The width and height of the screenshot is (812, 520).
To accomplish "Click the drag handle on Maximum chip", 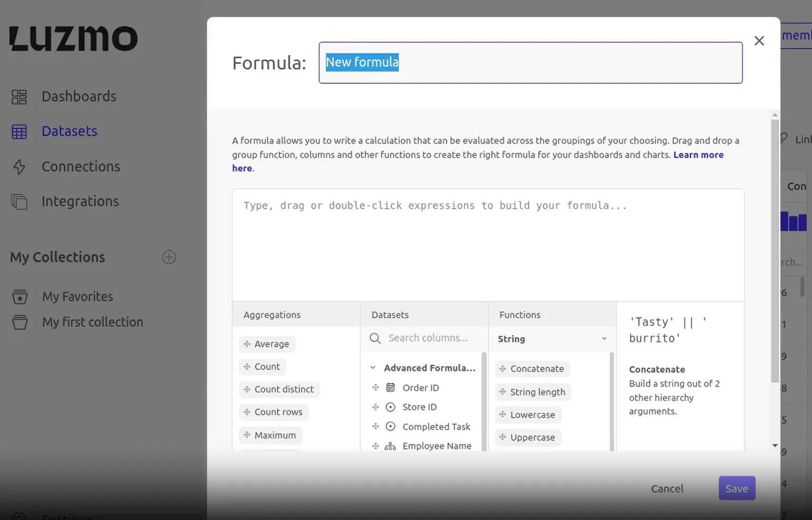I will pyautogui.click(x=247, y=435).
